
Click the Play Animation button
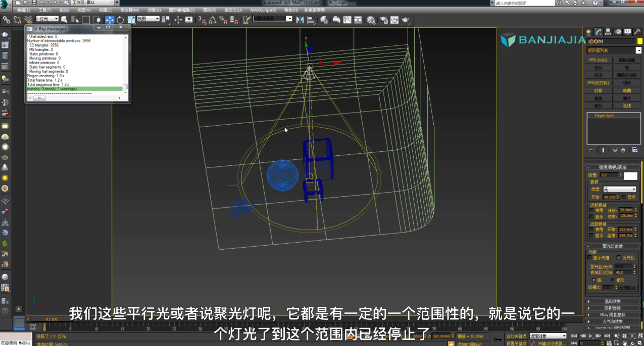[x=590, y=336]
